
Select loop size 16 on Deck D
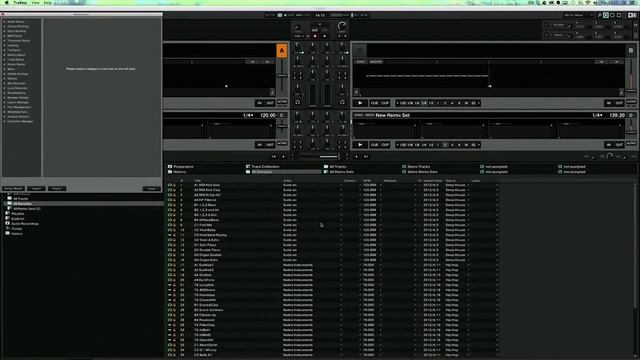(466, 145)
